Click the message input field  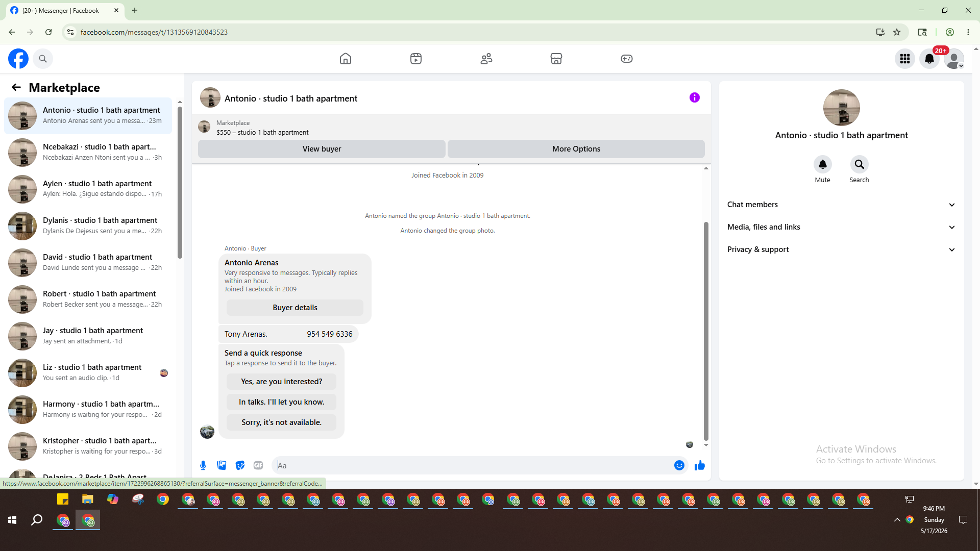[473, 465]
